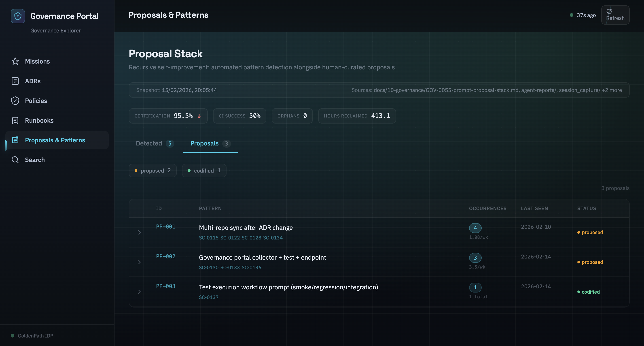Click the Runbooks bookmark icon
Viewport: 644px width, 346px height.
[x=15, y=120]
